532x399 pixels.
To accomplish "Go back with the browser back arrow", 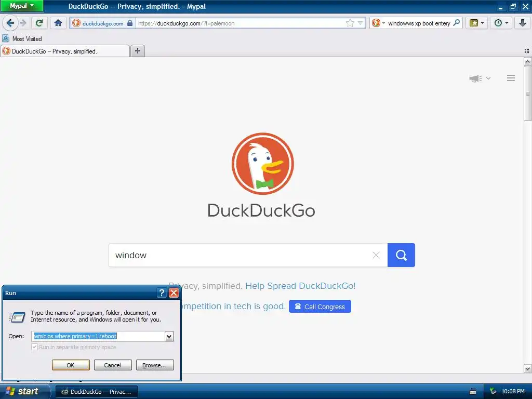I will (x=10, y=23).
